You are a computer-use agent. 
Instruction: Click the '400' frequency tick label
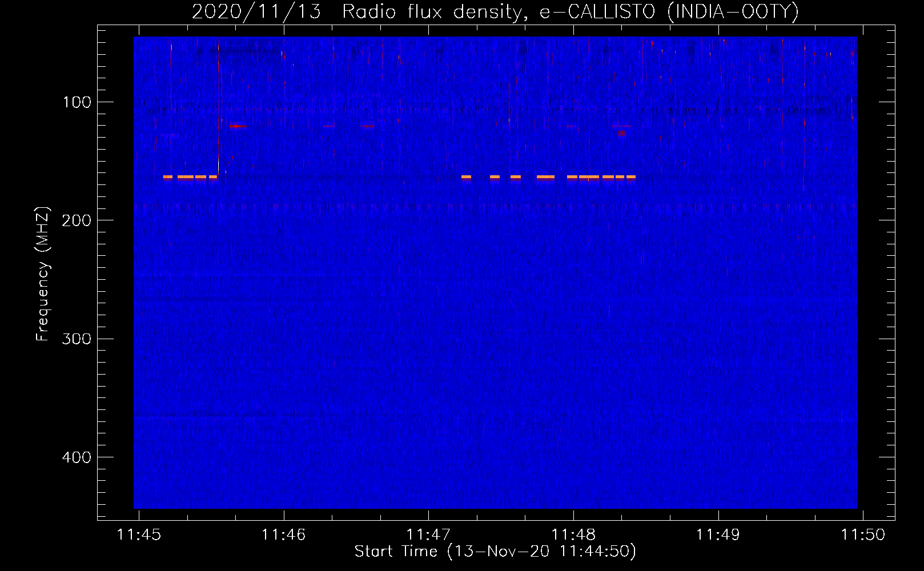(x=77, y=457)
